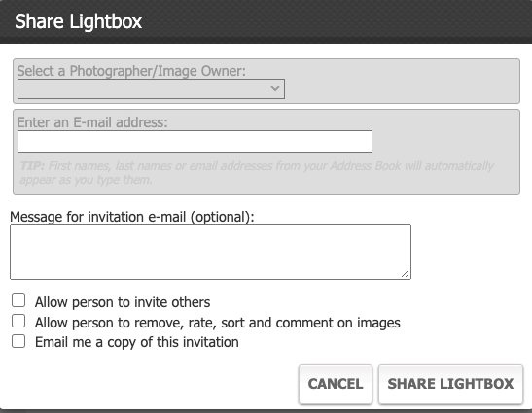
Task: Click the resize grip on the message box
Action: point(406,274)
